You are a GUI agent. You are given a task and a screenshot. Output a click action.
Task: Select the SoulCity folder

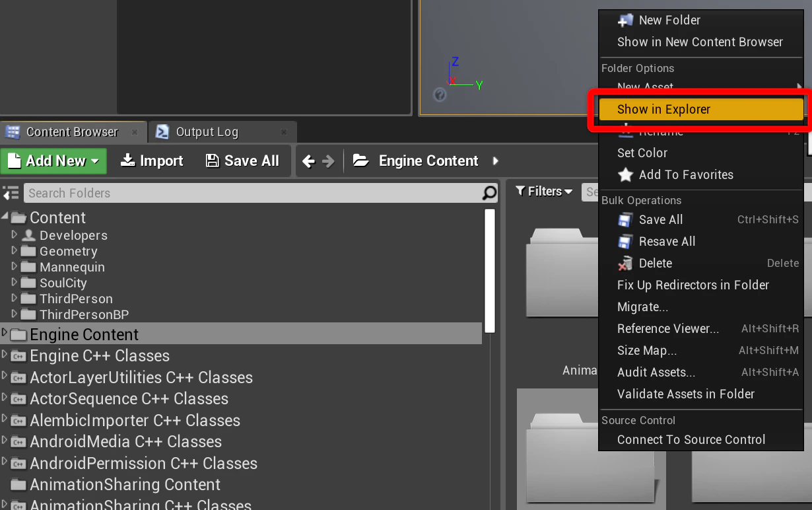[x=63, y=283]
